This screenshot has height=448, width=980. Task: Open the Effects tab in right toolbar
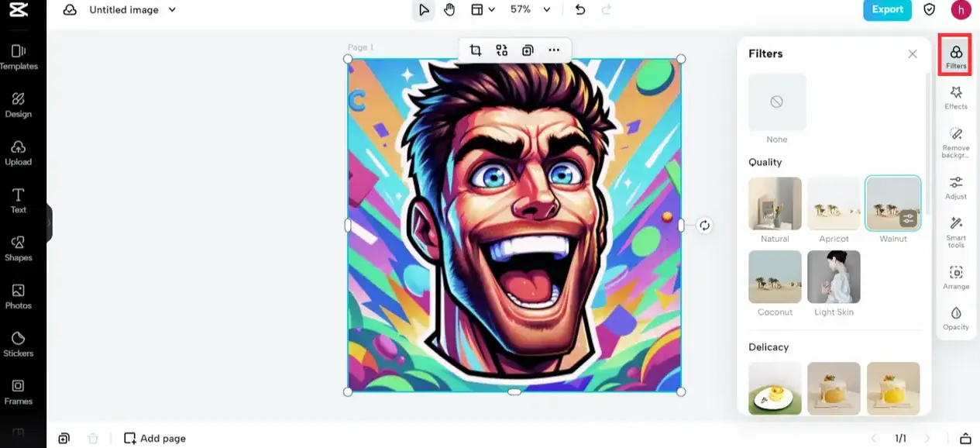click(x=956, y=98)
